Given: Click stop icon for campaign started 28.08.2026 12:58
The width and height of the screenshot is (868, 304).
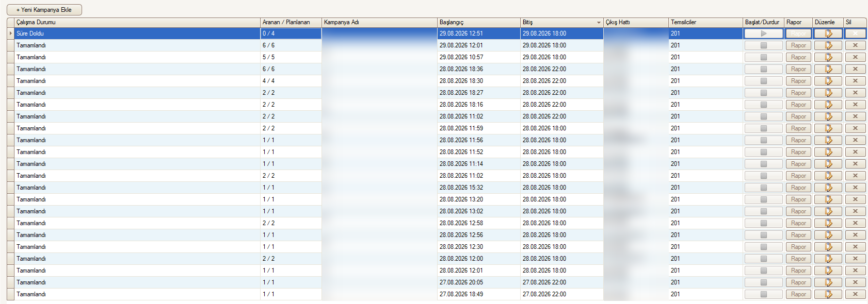Looking at the screenshot, I should (x=763, y=223).
